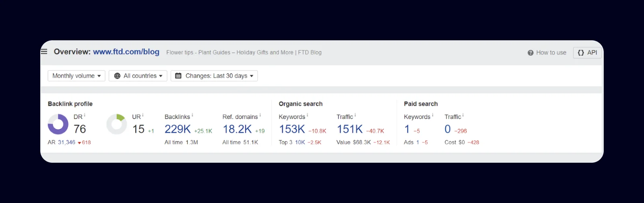Click the Organic search heading
The height and width of the screenshot is (203, 644).
[301, 104]
